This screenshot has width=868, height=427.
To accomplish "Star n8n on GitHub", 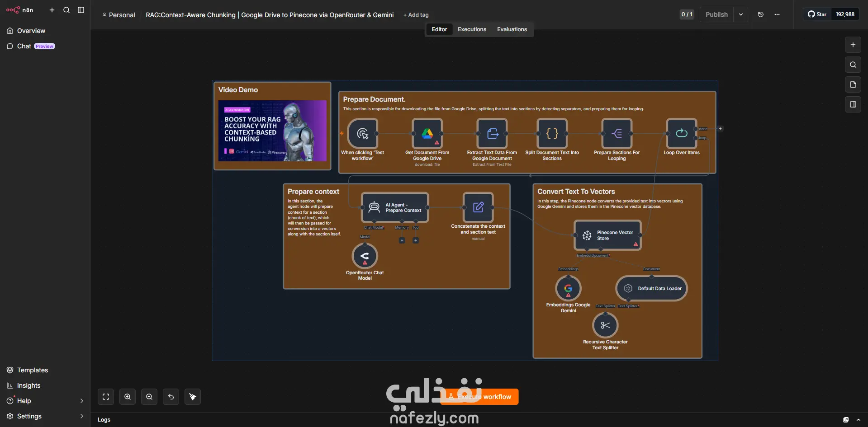I will [817, 14].
